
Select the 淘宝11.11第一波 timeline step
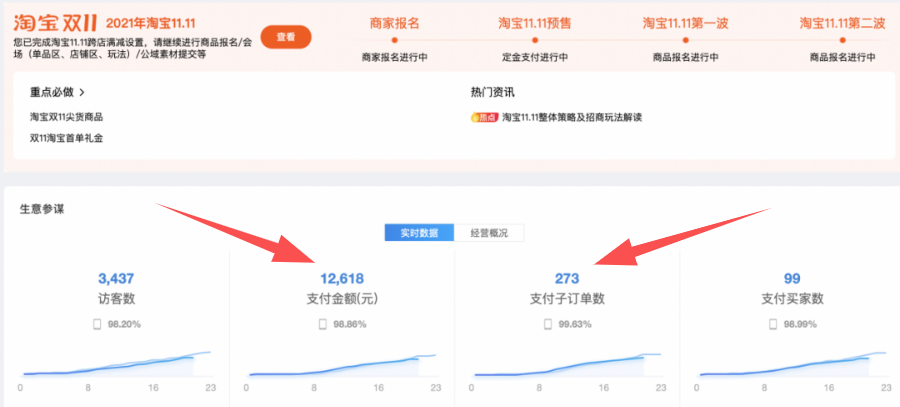(685, 24)
